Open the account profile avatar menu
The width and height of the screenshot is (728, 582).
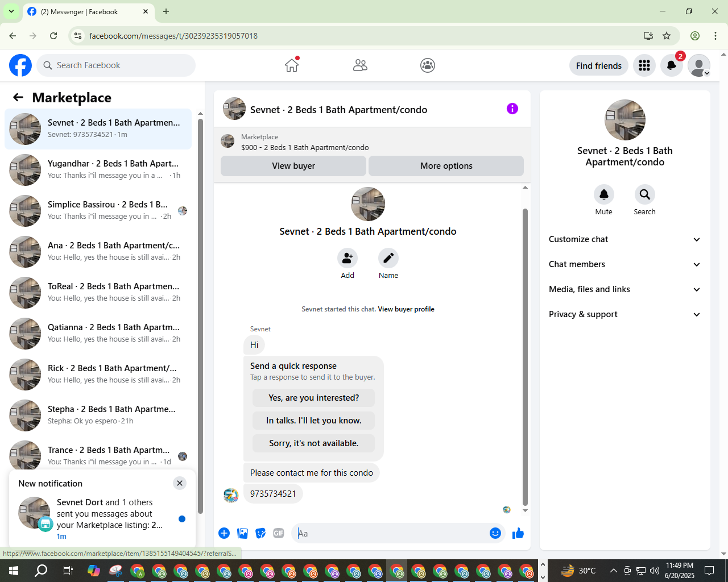pos(699,65)
